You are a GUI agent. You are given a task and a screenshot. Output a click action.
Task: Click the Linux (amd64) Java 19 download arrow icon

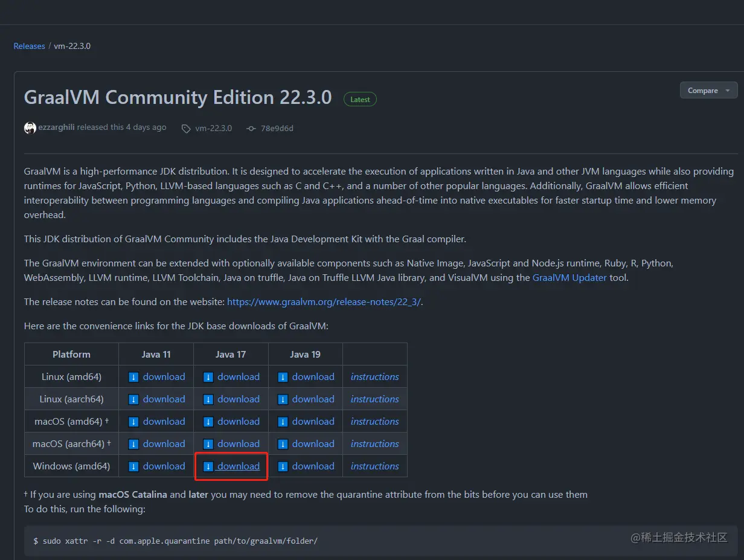283,377
